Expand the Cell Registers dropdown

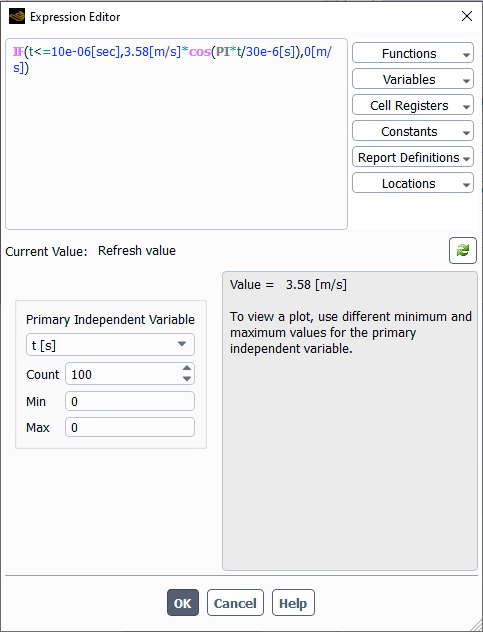(412, 105)
